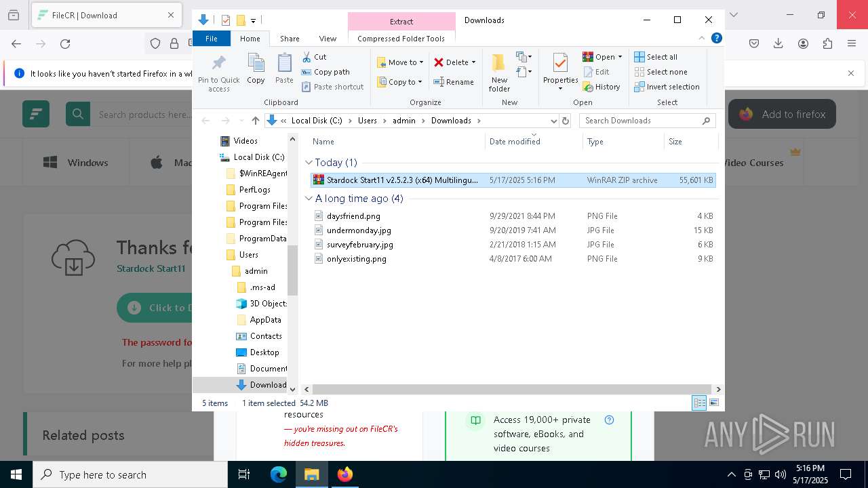
Task: Create a New folder from ribbon
Action: (x=499, y=73)
